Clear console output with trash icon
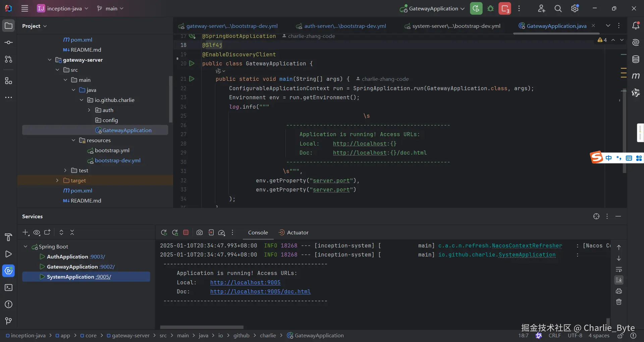644x342 pixels. [x=619, y=302]
